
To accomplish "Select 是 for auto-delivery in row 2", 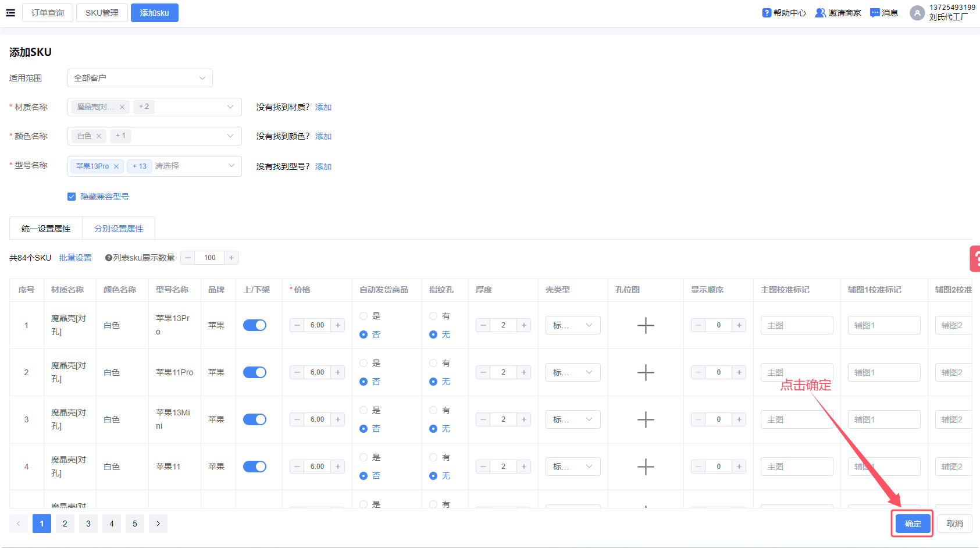I will [x=364, y=363].
